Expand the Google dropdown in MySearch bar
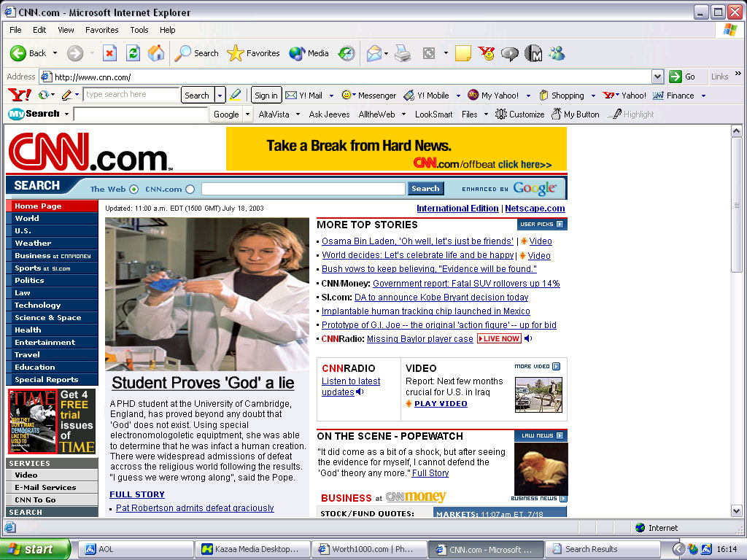747x560 pixels. 247,114
